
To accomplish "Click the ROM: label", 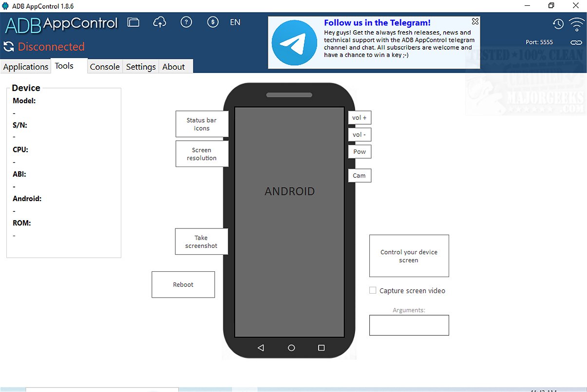I will pyautogui.click(x=22, y=223).
